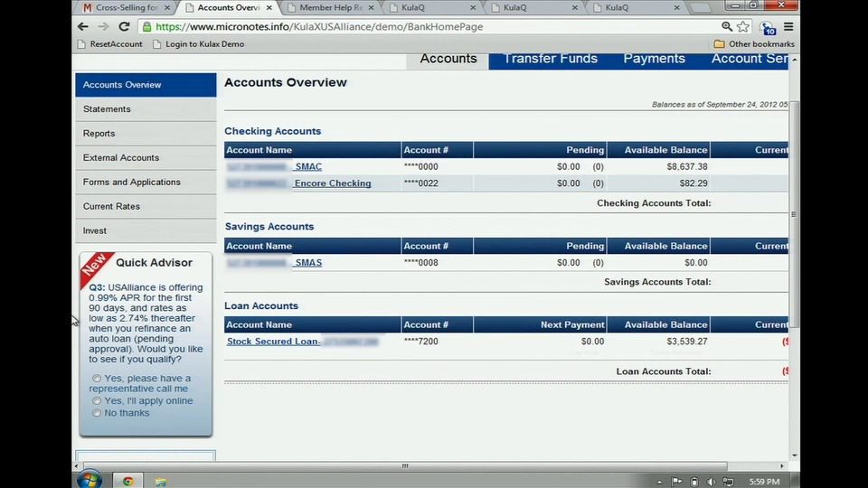Click the ResetAccount bookmark
Screen dimensions: 868x488
(x=109, y=43)
